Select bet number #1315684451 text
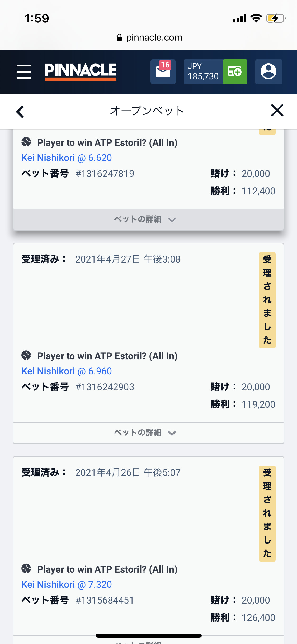 105,600
